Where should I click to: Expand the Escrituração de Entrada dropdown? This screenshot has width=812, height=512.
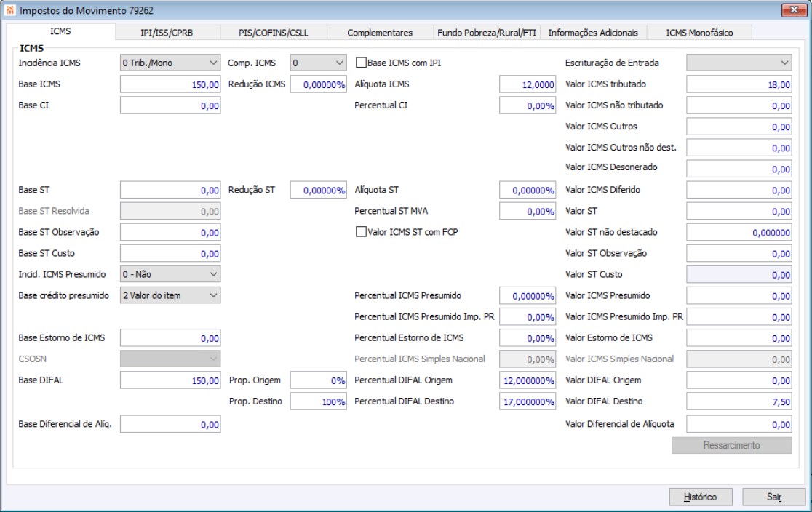(739, 63)
